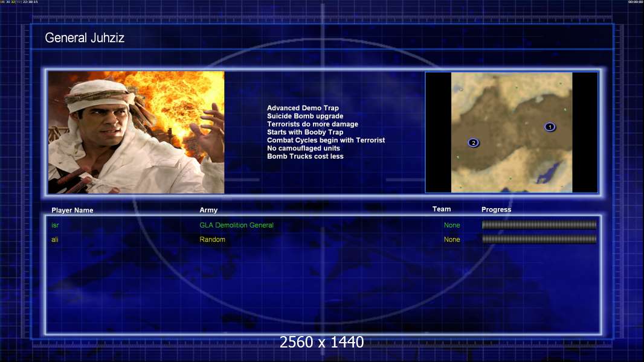
Task: Click Bomb Trucks cost less line
Action: pos(305,156)
